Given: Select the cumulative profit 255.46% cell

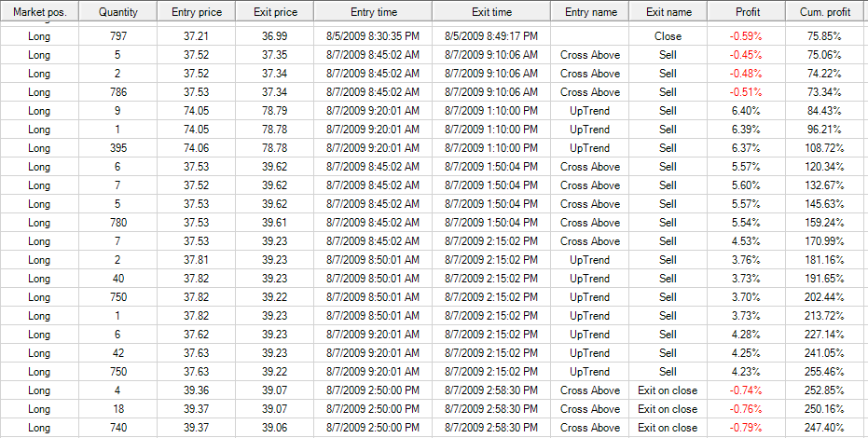Looking at the screenshot, I should point(822,372).
